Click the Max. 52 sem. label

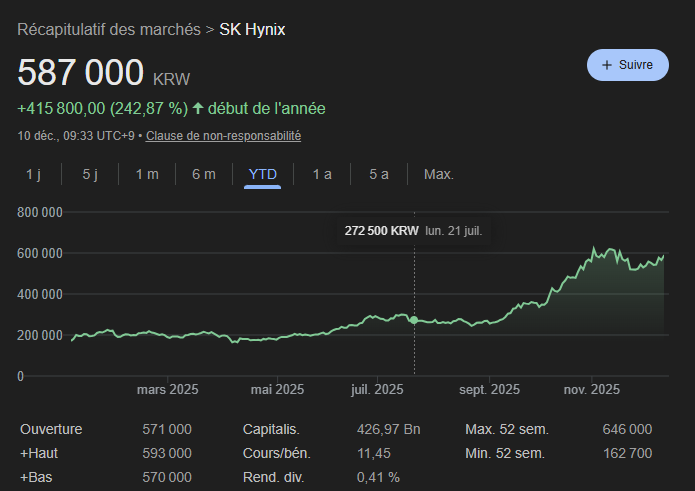coord(506,429)
